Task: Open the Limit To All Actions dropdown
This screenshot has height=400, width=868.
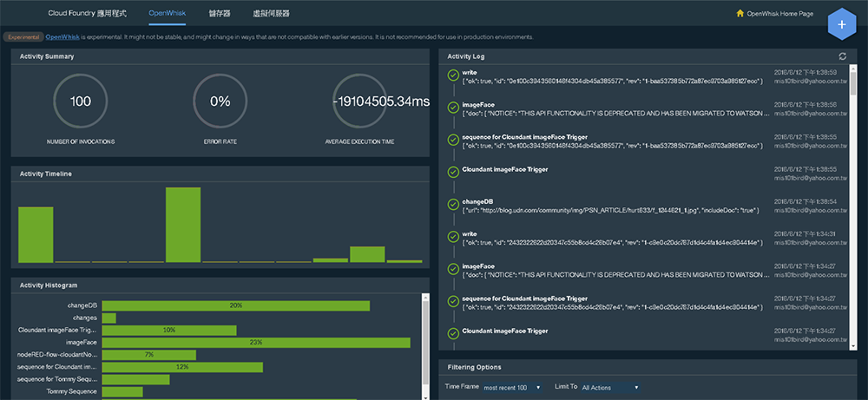Action: (x=610, y=387)
